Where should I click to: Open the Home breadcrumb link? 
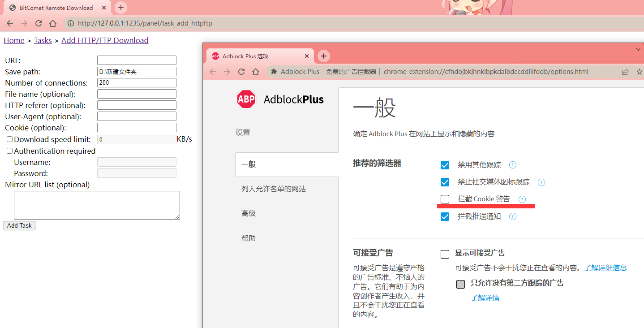[14, 40]
